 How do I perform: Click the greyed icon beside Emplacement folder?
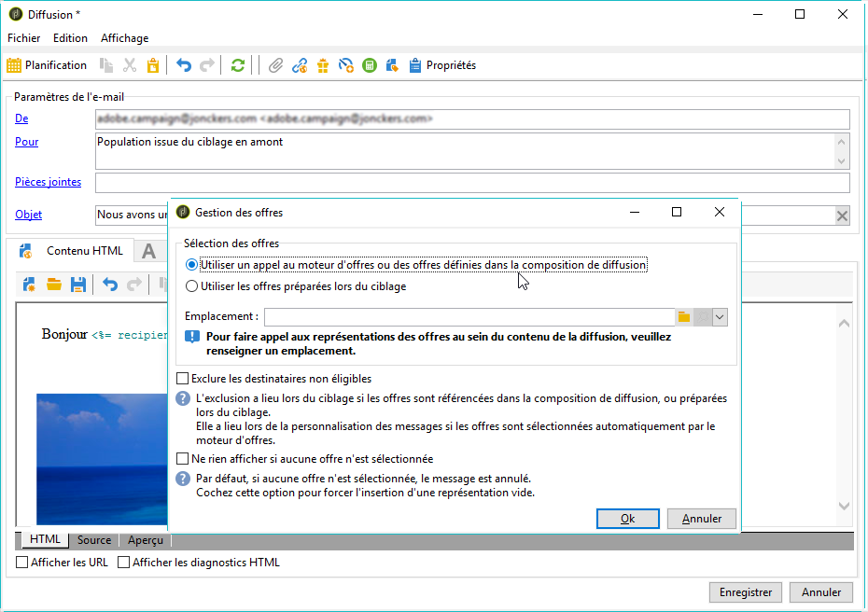pos(703,317)
